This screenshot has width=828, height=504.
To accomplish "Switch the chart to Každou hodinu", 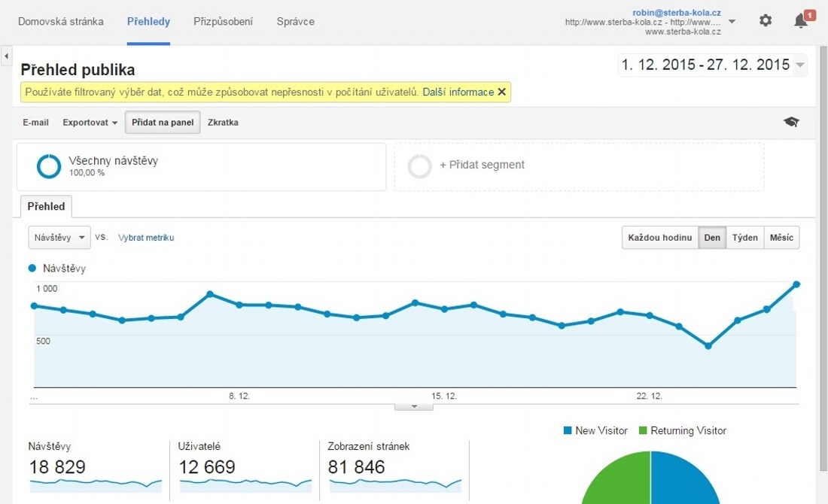I will (660, 238).
